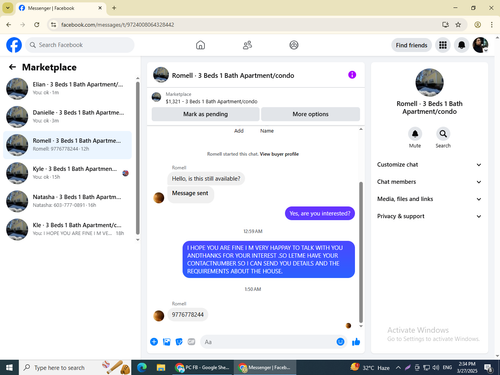This screenshot has width=500, height=375.
Task: Open the Home feed icon
Action: (200, 45)
